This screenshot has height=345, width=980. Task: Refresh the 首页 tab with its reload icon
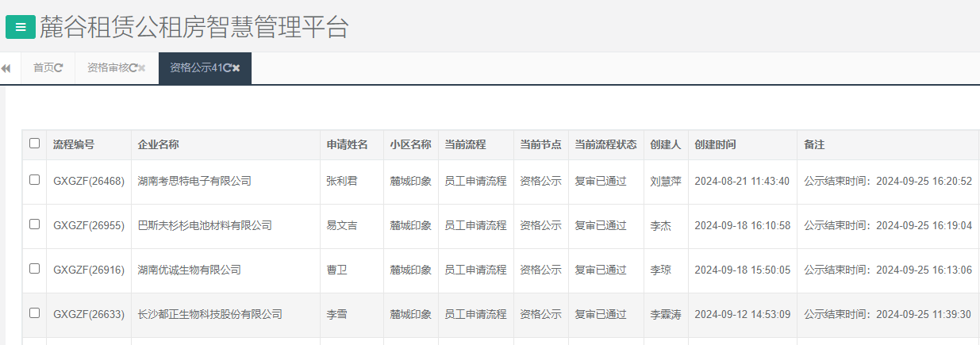click(x=59, y=68)
